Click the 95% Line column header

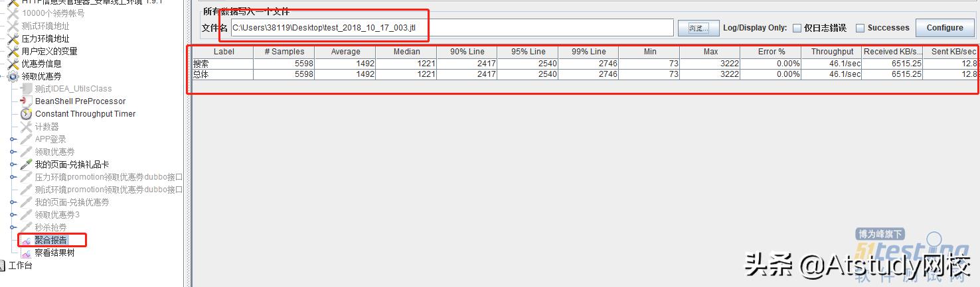pyautogui.click(x=528, y=52)
